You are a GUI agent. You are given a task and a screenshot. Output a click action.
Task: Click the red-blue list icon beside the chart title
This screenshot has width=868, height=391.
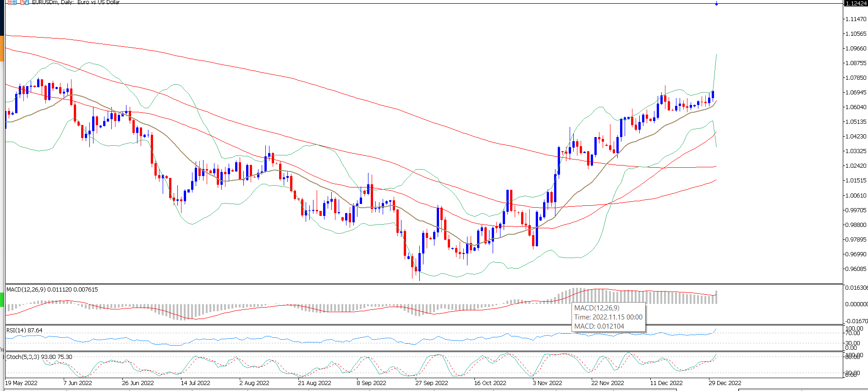pyautogui.click(x=11, y=2)
